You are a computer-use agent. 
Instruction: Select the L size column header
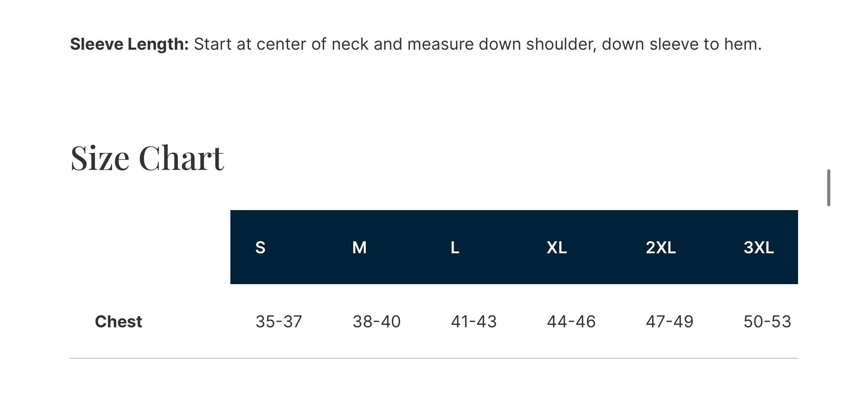(x=455, y=247)
